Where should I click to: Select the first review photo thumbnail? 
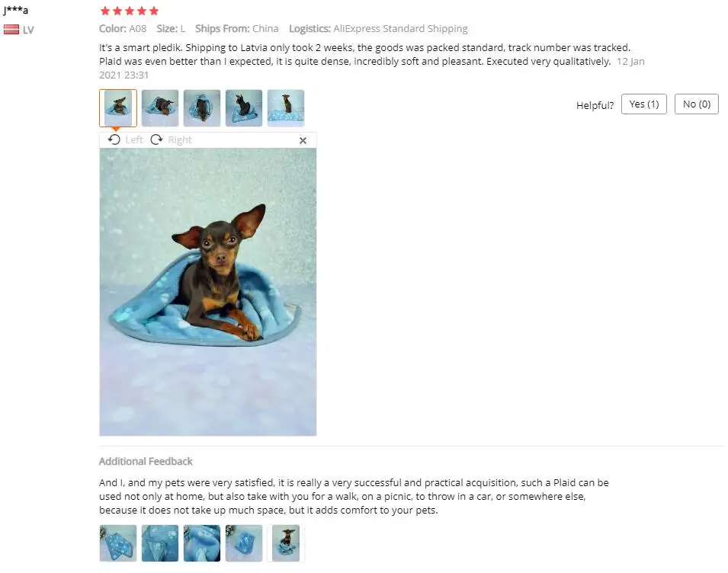pos(118,108)
